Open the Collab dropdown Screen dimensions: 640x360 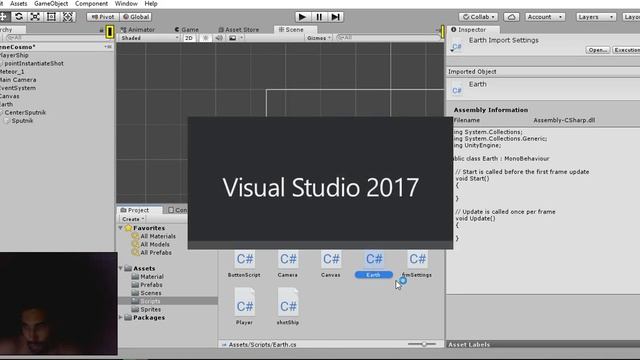(x=478, y=17)
